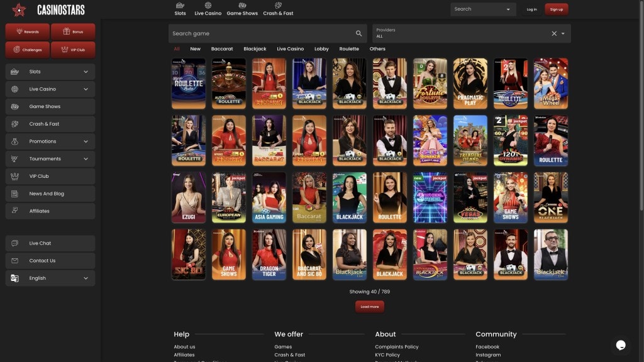644x362 pixels.
Task: Select the Blackjack category tab
Action: [255, 49]
